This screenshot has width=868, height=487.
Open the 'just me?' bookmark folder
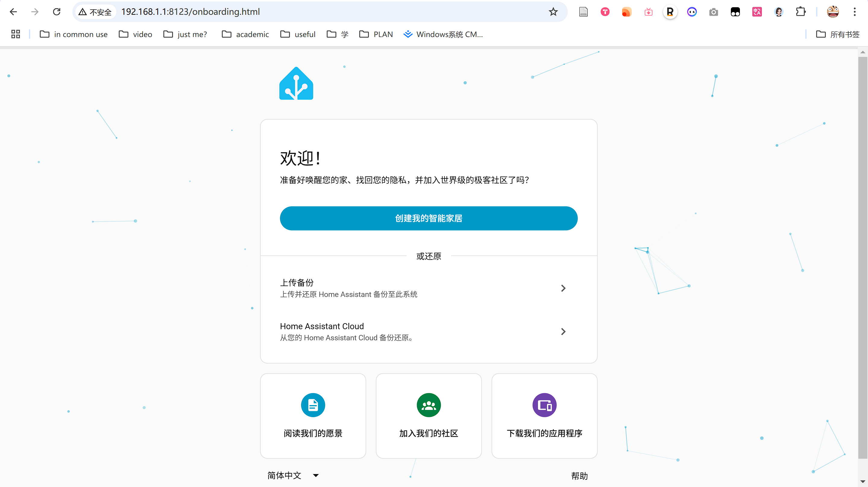pyautogui.click(x=185, y=34)
